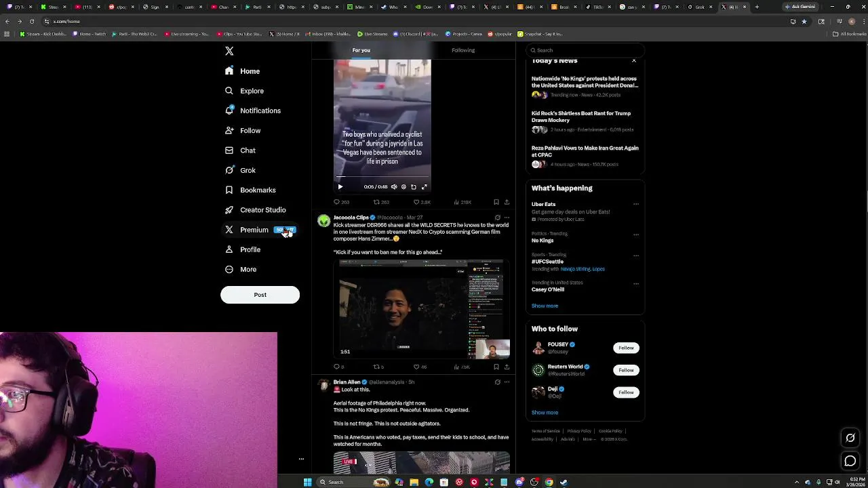Viewport: 868px width, 488px height.
Task: Reply to the post with 263 comments
Action: pyautogui.click(x=341, y=202)
